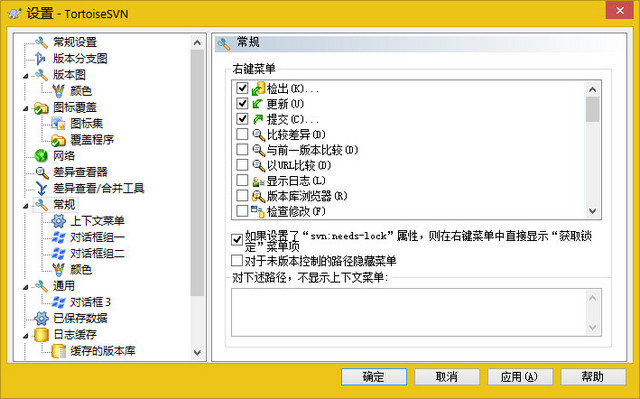Collapse the 图标覆盖 tree node

click(26, 108)
